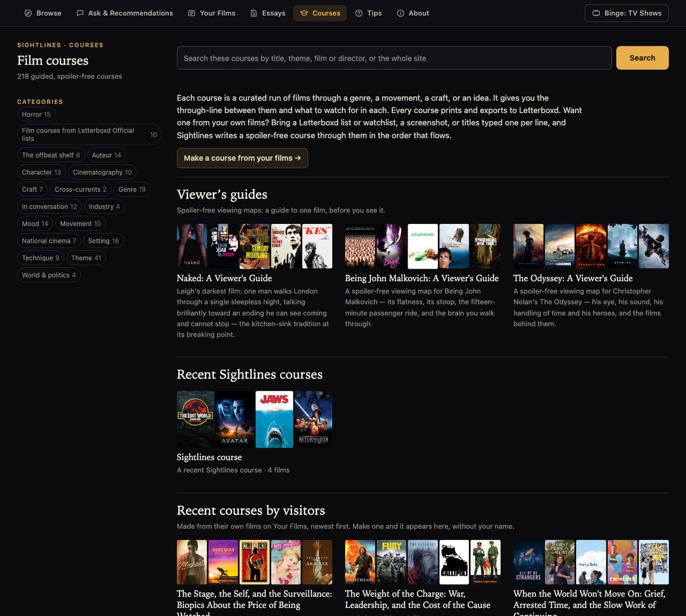Filter by Cinematography 10 category
The height and width of the screenshot is (616, 686).
102,172
